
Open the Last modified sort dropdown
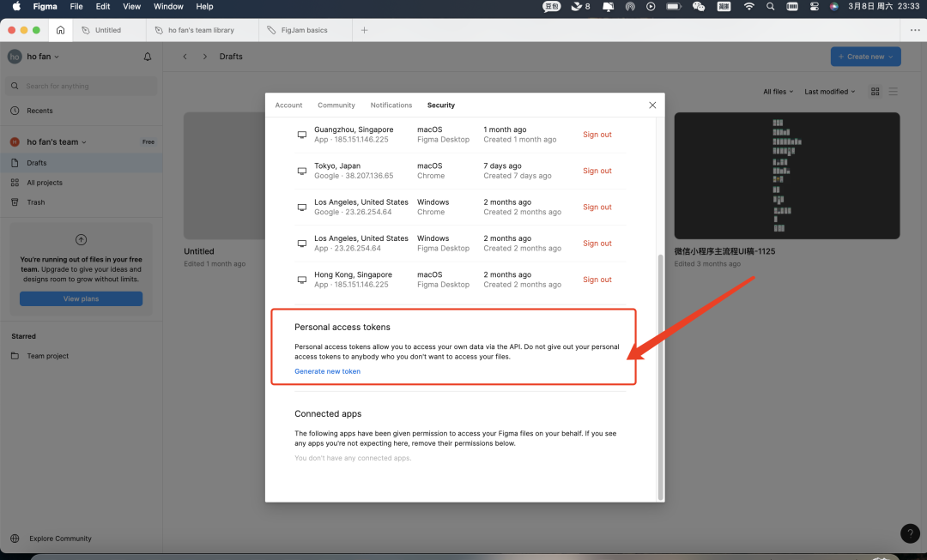point(829,92)
